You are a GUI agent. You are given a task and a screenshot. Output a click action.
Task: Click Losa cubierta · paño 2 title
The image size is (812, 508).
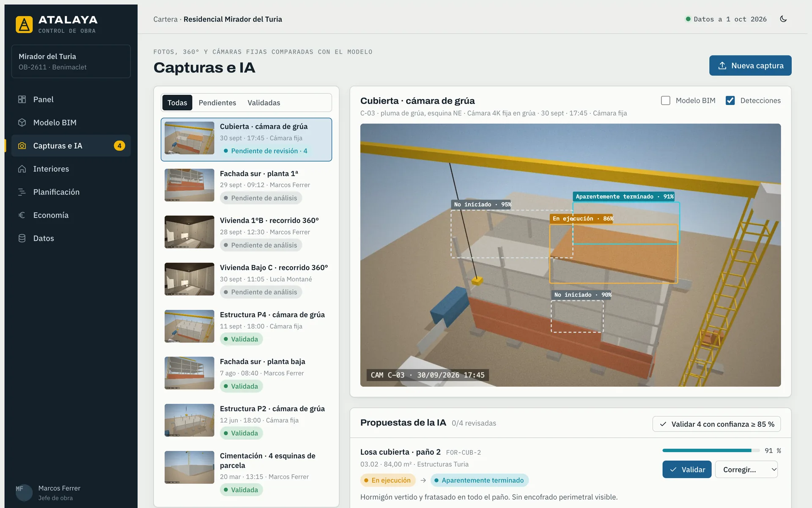click(x=401, y=452)
